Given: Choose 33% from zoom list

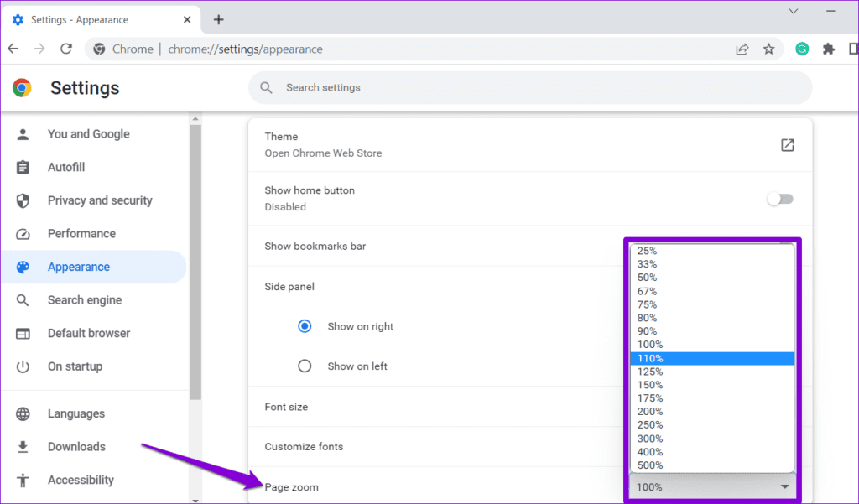Looking at the screenshot, I should coord(712,264).
